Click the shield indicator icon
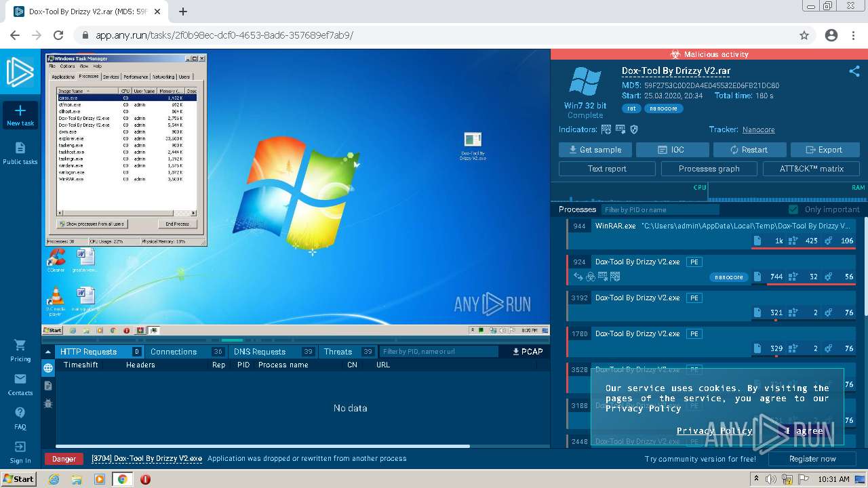The image size is (868, 488). pyautogui.click(x=634, y=129)
